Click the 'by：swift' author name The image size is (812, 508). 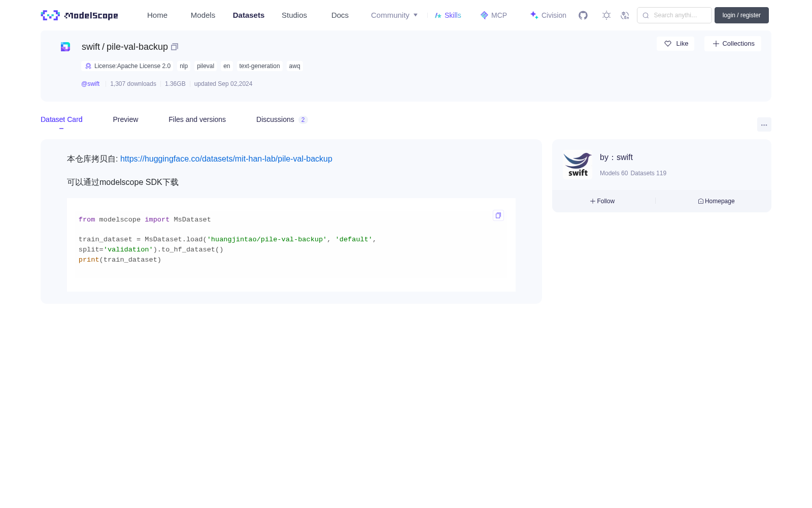click(616, 157)
